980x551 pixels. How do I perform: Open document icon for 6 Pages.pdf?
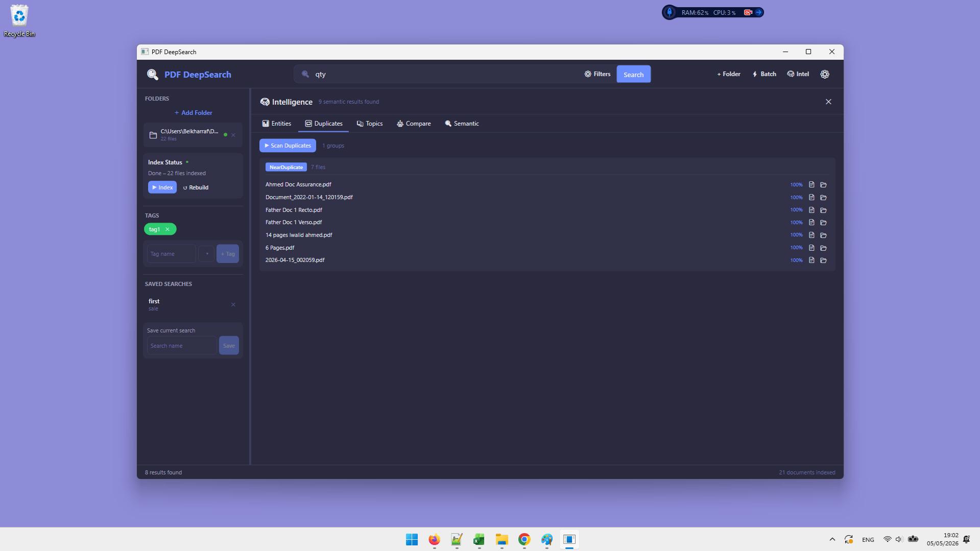pos(811,248)
